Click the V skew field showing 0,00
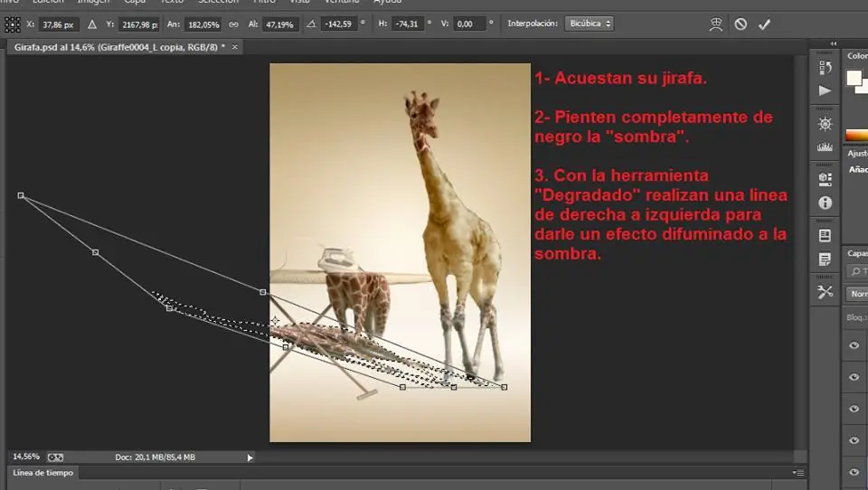The image size is (868, 490). tap(468, 24)
